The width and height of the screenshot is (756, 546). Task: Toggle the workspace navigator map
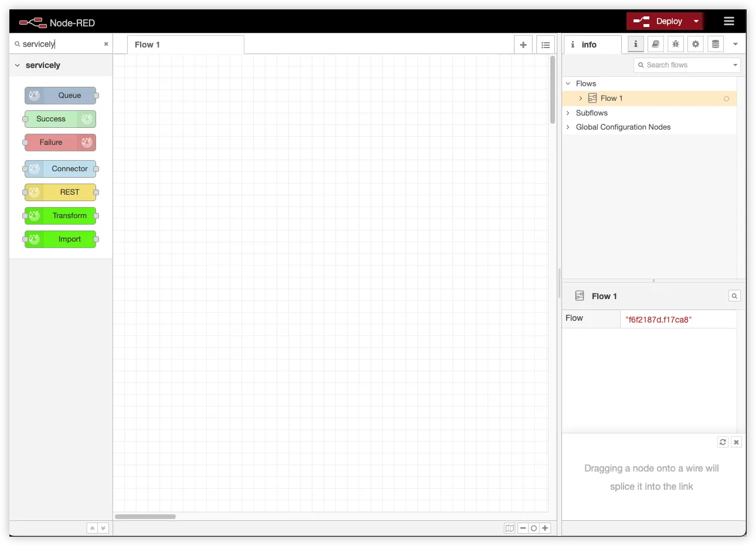(510, 528)
